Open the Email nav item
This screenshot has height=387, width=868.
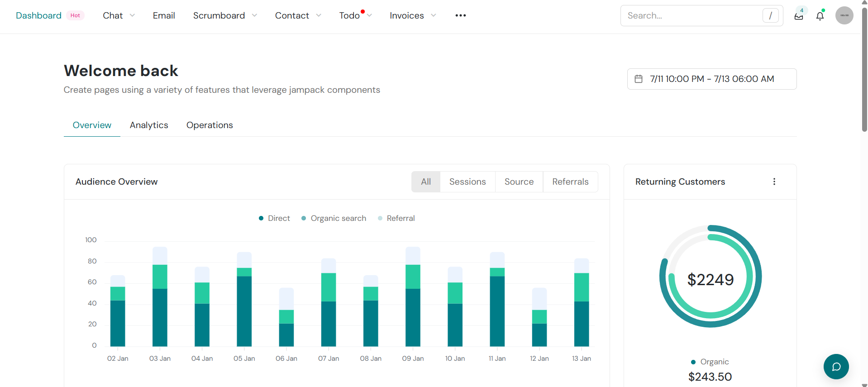tap(164, 15)
